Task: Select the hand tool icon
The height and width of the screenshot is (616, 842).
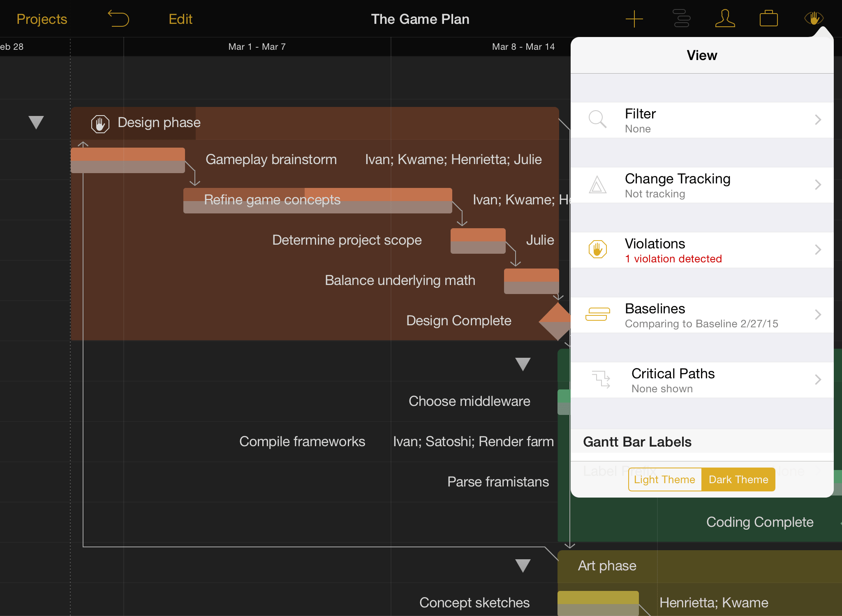Action: (814, 18)
